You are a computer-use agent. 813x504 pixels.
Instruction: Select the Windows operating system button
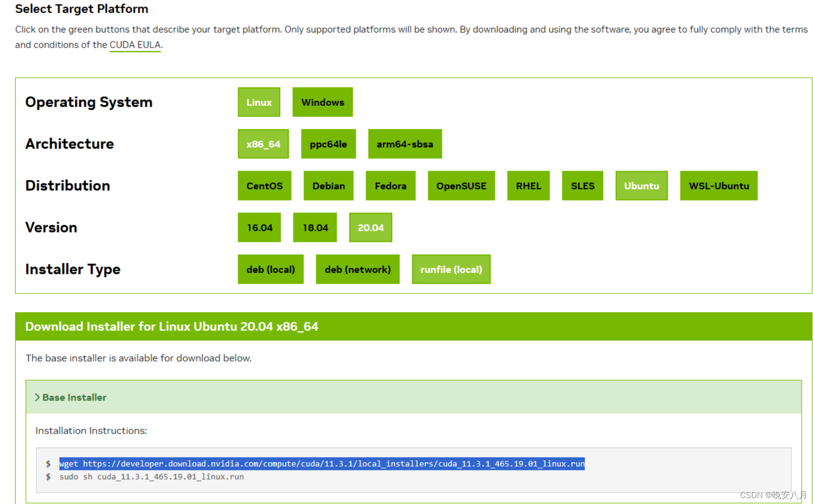pyautogui.click(x=322, y=102)
